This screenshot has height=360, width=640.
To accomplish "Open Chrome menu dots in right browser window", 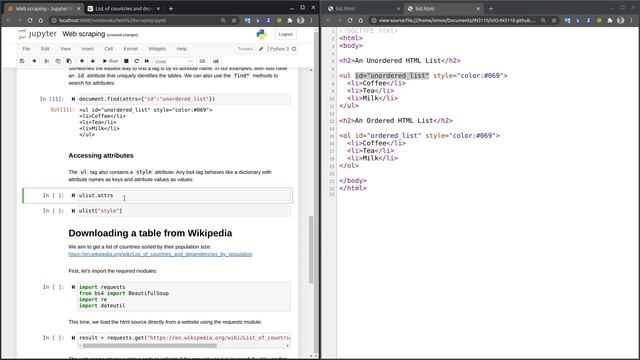I will click(631, 20).
